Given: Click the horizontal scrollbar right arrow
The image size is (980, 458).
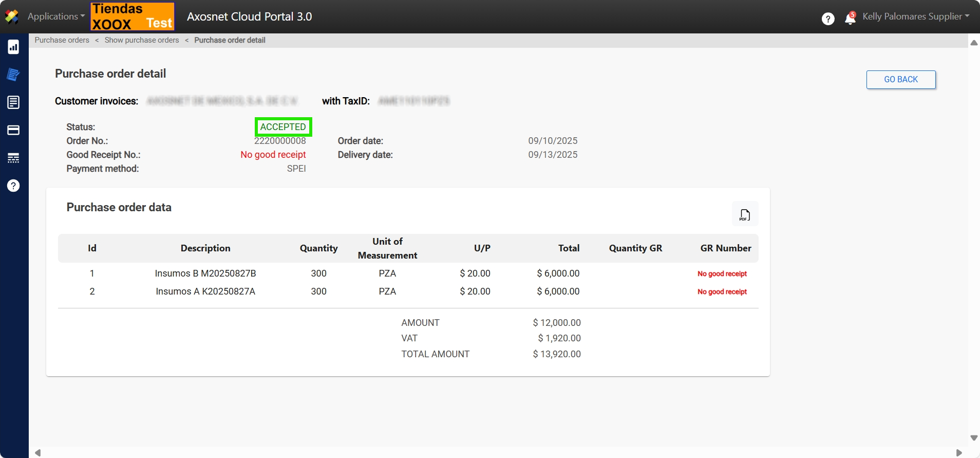Looking at the screenshot, I should pos(958,453).
